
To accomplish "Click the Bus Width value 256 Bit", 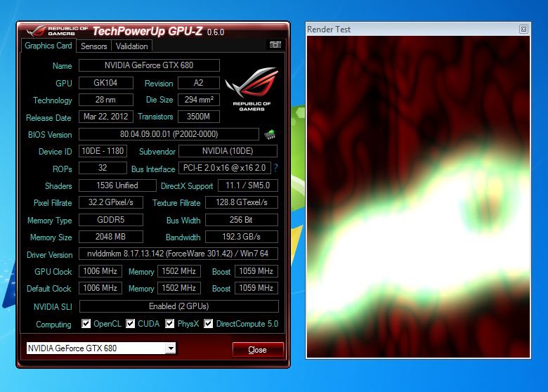I will [242, 220].
